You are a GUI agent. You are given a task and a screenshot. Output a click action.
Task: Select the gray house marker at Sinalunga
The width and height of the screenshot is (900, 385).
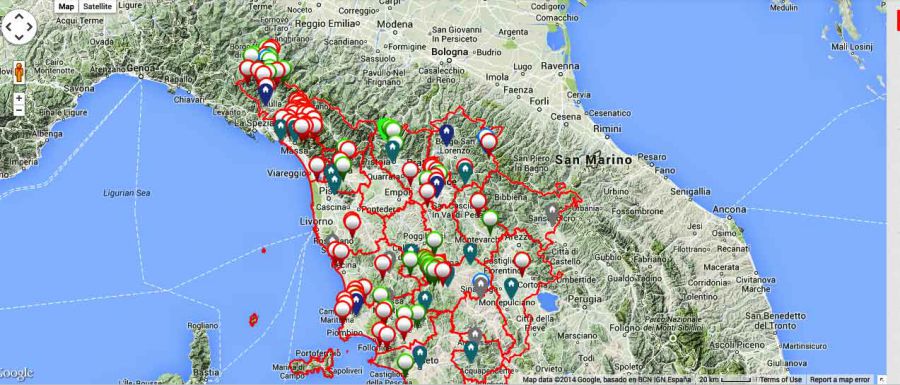click(x=481, y=287)
